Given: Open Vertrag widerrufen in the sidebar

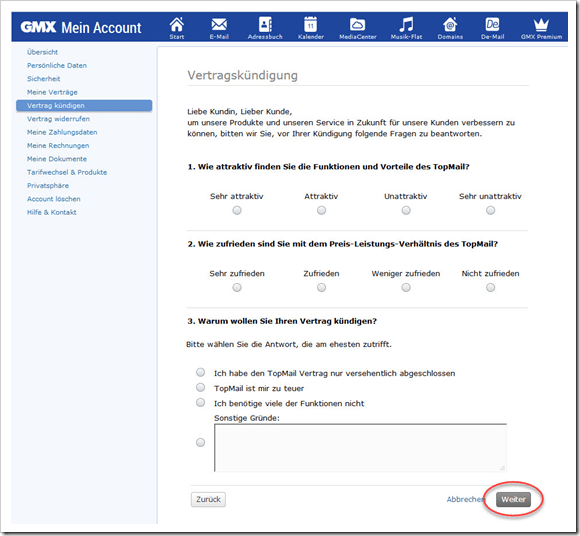Looking at the screenshot, I should [58, 119].
